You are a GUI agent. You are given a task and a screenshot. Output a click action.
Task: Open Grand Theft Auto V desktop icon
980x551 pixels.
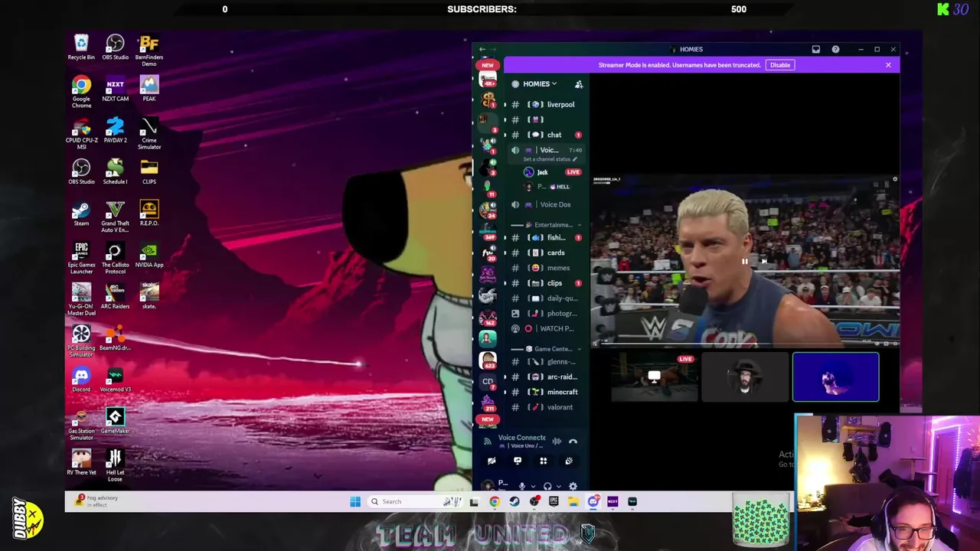115,216
